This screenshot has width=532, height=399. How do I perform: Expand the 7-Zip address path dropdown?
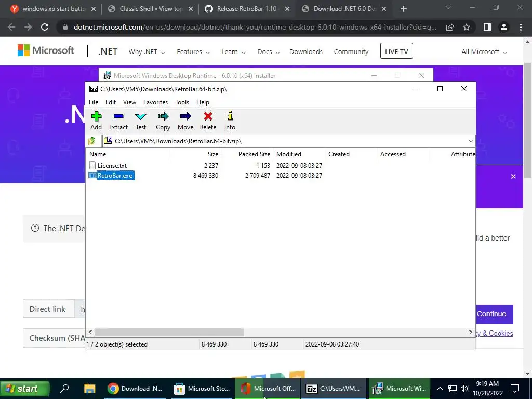pyautogui.click(x=471, y=141)
